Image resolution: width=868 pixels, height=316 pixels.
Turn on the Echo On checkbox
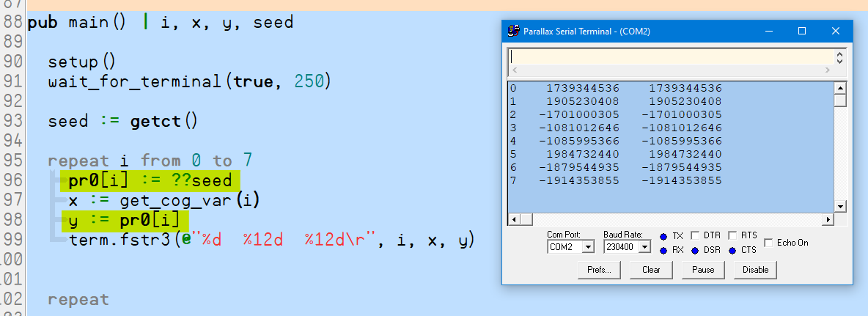point(768,243)
